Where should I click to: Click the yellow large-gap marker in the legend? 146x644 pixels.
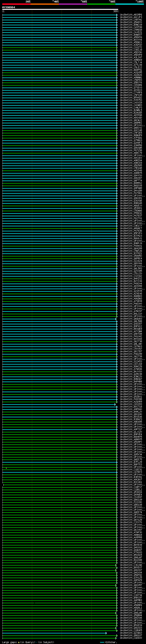tap(19, 642)
